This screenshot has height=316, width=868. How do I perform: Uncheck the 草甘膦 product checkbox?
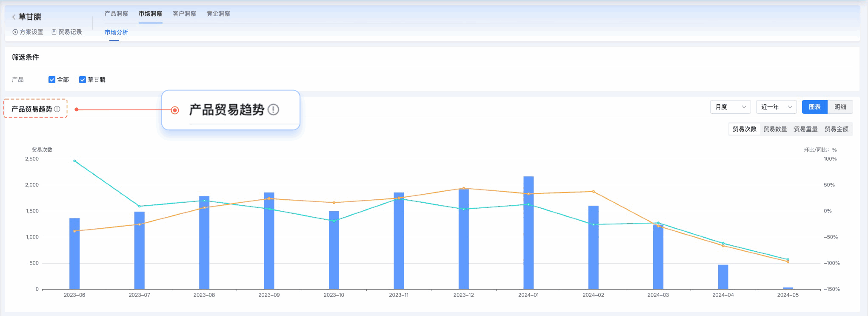(x=83, y=80)
